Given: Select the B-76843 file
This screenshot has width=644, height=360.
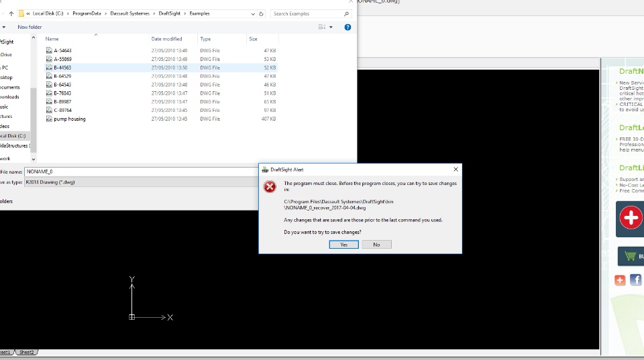Looking at the screenshot, I should pyautogui.click(x=62, y=93).
